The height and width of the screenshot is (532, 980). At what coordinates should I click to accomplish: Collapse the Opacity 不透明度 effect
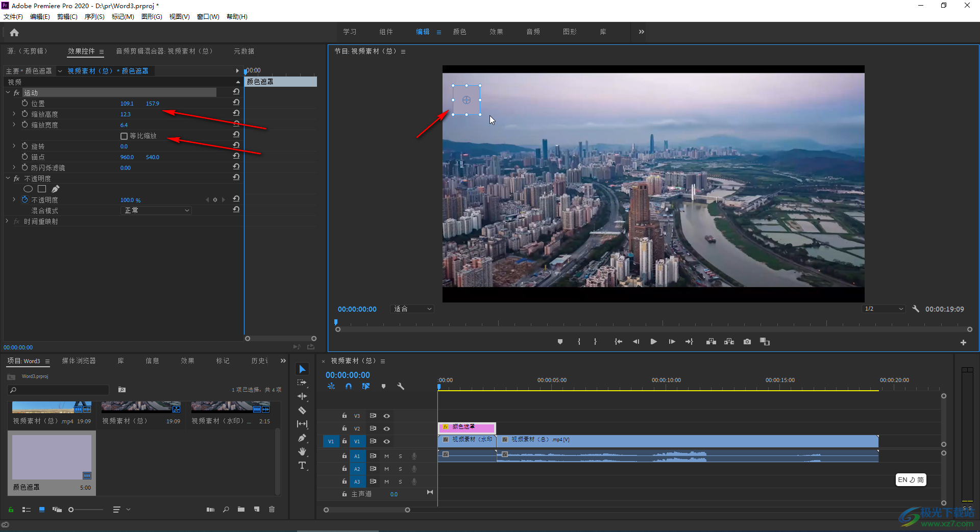click(8, 178)
